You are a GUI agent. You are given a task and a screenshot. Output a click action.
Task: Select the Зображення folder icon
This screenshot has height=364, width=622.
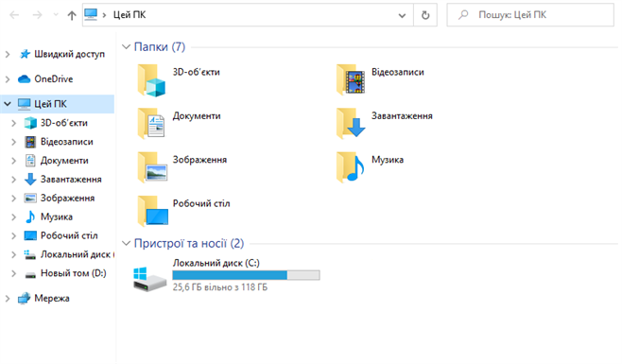point(152,167)
